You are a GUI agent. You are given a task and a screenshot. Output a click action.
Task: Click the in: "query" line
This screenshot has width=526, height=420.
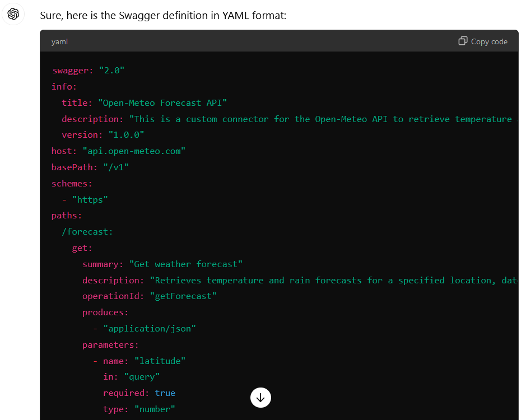point(132,377)
